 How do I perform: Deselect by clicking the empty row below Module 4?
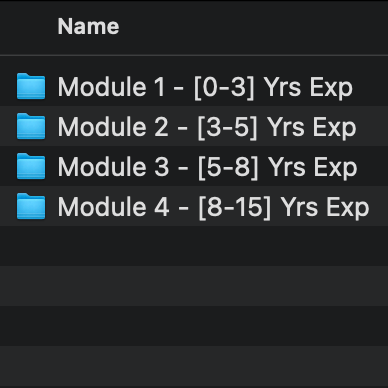[x=194, y=246]
